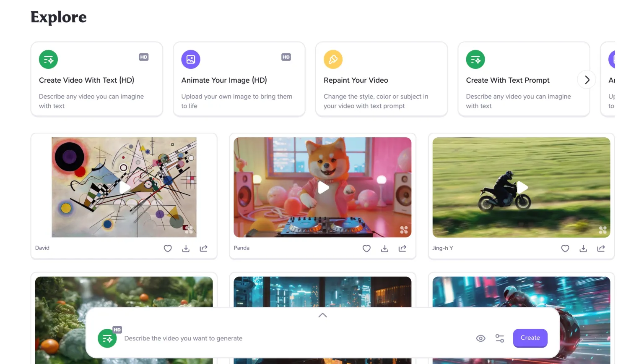Favorite Jing-h Y's motorcycle video
The width and height of the screenshot is (644, 364).
coord(565,249)
